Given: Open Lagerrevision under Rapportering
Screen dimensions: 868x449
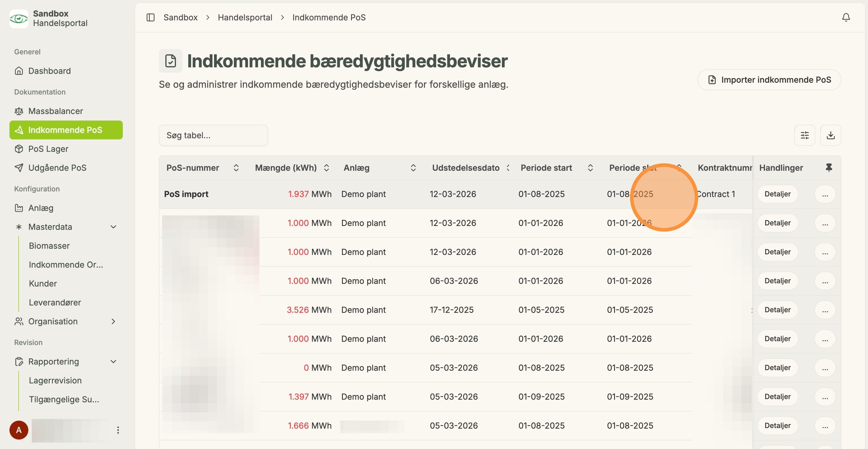Looking at the screenshot, I should [55, 380].
